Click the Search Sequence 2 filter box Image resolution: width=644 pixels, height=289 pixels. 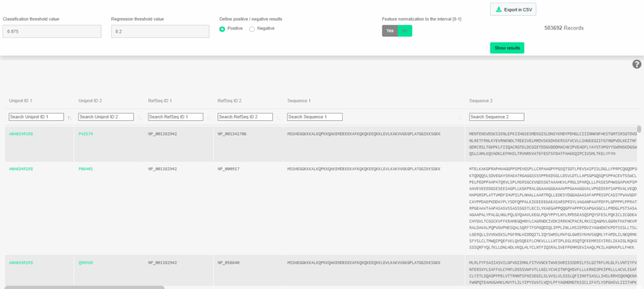click(497, 117)
